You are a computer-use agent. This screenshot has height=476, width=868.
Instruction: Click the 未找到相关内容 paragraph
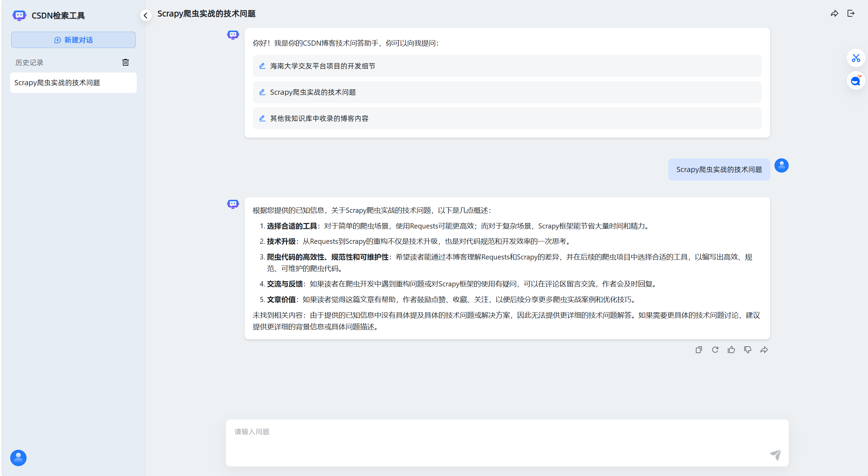point(506,321)
